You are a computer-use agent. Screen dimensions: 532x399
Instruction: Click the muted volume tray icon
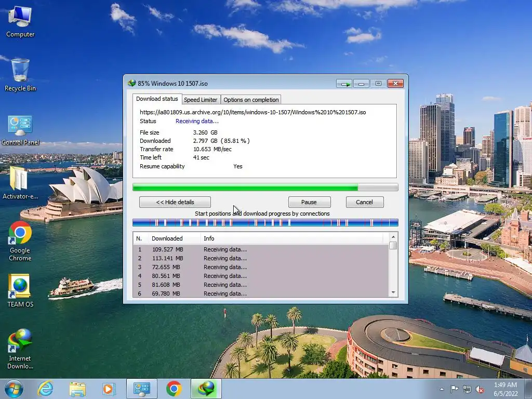[x=480, y=390]
